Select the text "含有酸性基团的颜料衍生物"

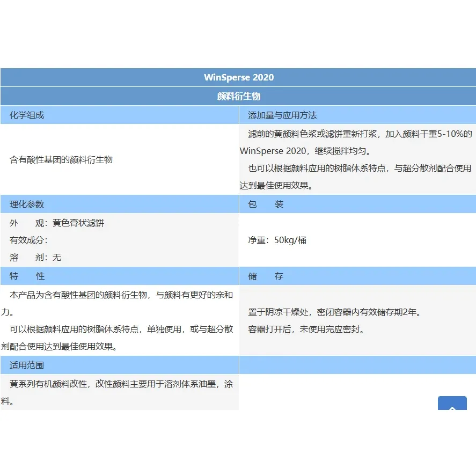coord(61,160)
